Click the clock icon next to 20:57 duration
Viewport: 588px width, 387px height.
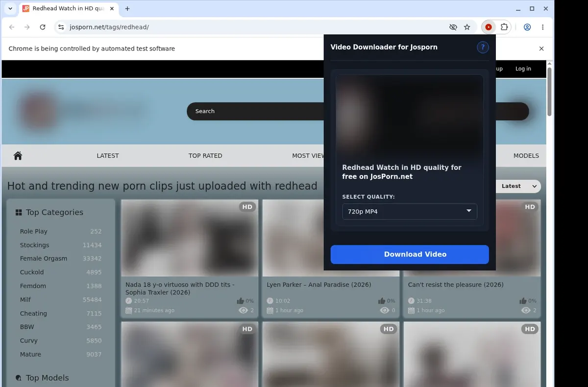coord(129,301)
